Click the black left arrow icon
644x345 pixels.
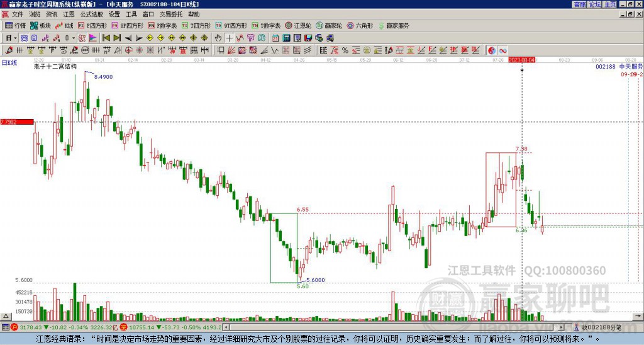[128, 38]
